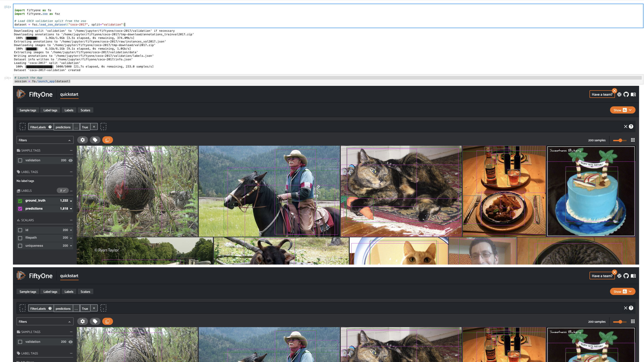Enable id scalar checkbox in first app
This screenshot has width=644, height=362.
(20, 230)
